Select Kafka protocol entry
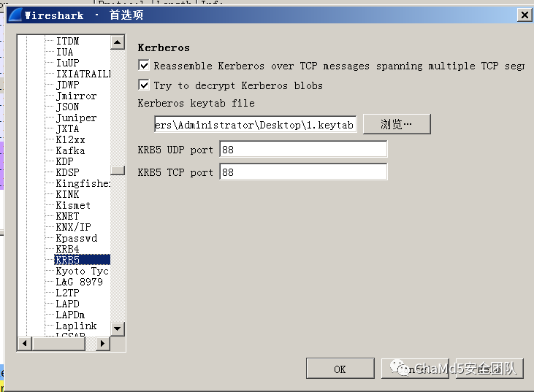This screenshot has width=534, height=392. (71, 150)
